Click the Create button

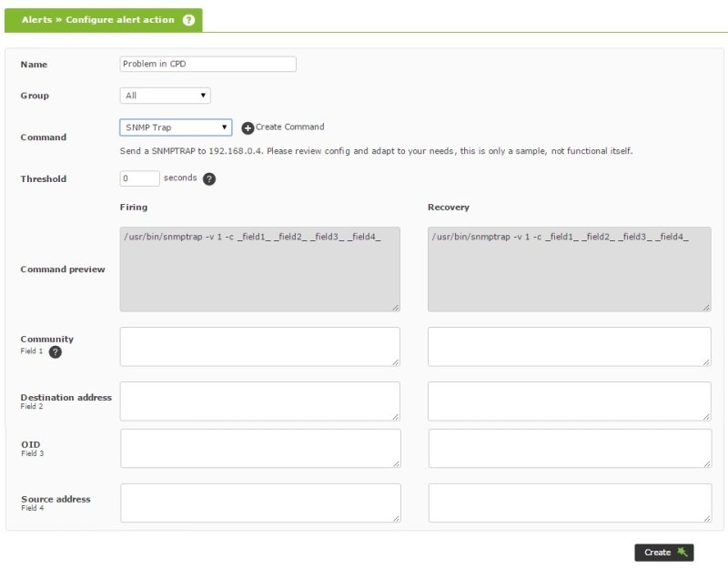tap(664, 553)
